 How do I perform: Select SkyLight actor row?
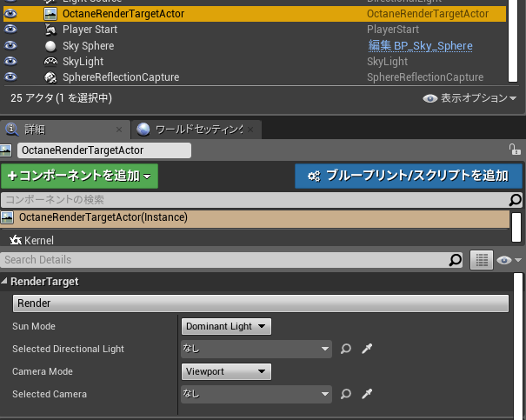(255, 62)
